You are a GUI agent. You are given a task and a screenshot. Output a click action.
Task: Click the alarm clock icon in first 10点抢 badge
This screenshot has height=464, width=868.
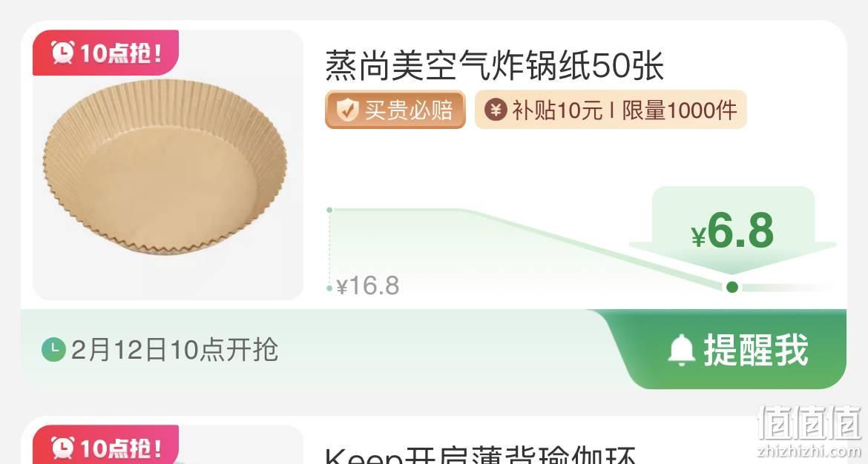point(62,53)
